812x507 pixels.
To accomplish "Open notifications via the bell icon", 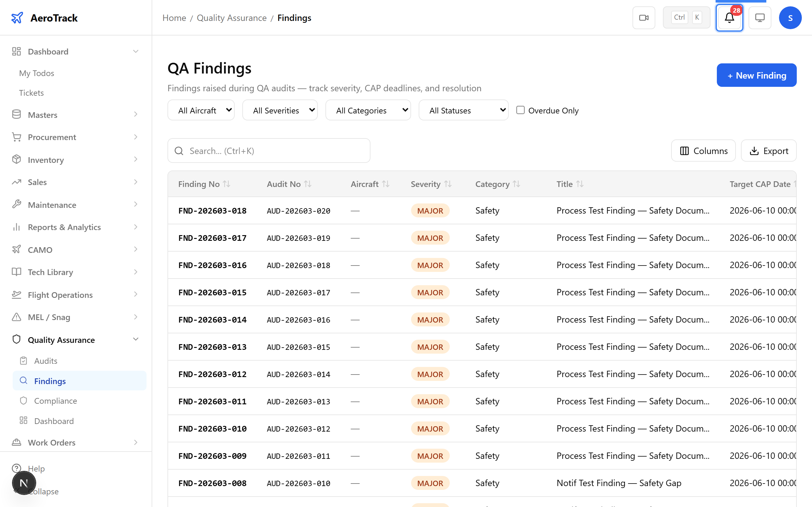I will point(729,18).
